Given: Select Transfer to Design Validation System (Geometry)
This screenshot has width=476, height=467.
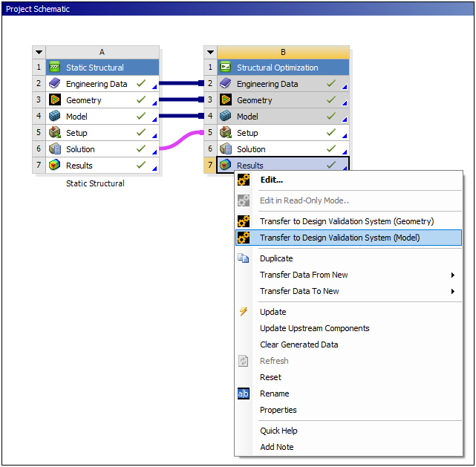Looking at the screenshot, I should tap(346, 221).
